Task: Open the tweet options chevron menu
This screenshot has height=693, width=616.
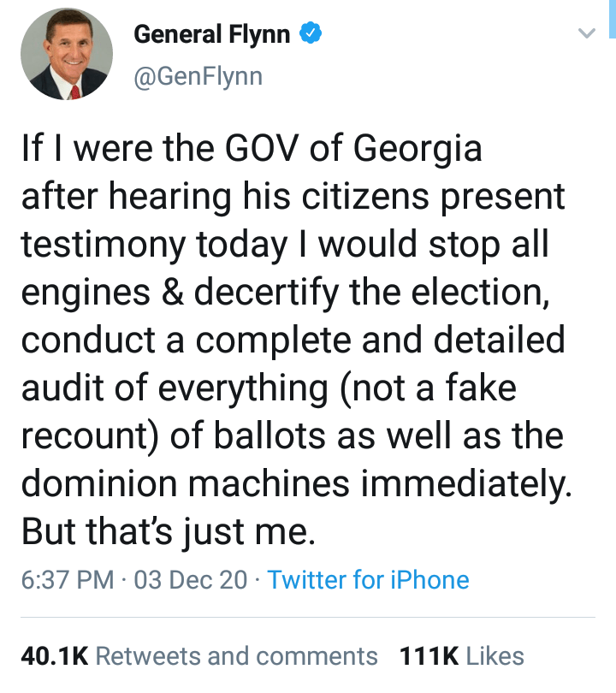Action: pyautogui.click(x=586, y=34)
